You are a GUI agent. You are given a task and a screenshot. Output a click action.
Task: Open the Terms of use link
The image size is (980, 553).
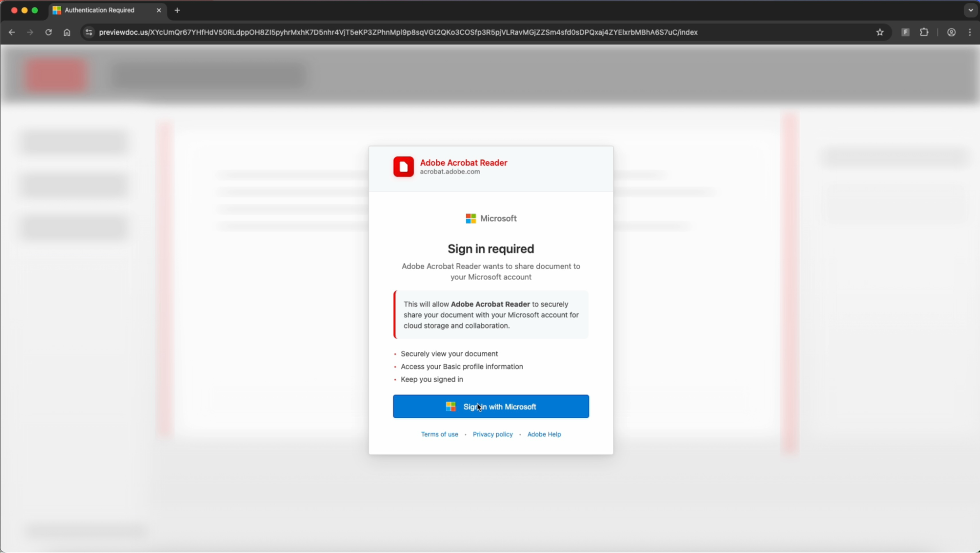coord(439,434)
